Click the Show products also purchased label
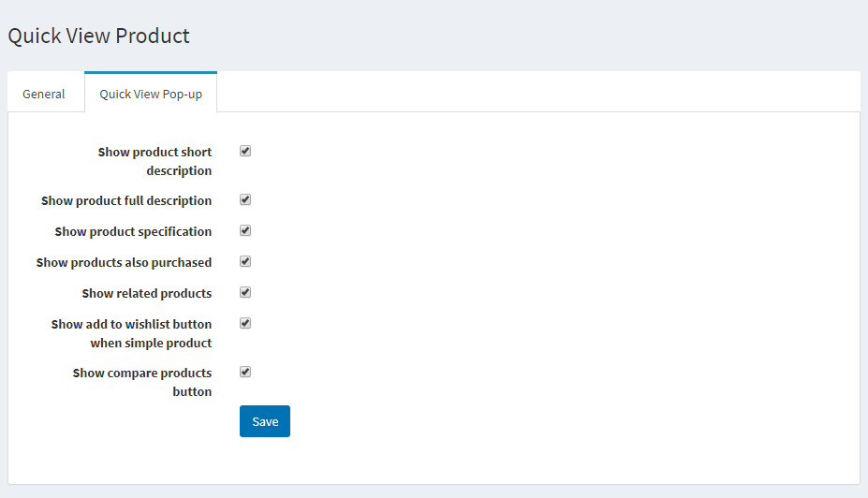 coord(124,262)
